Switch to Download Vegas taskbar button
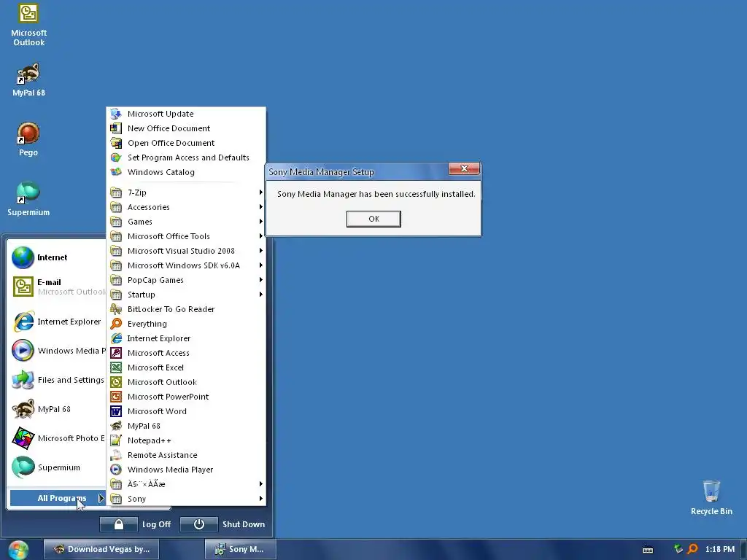 101,550
